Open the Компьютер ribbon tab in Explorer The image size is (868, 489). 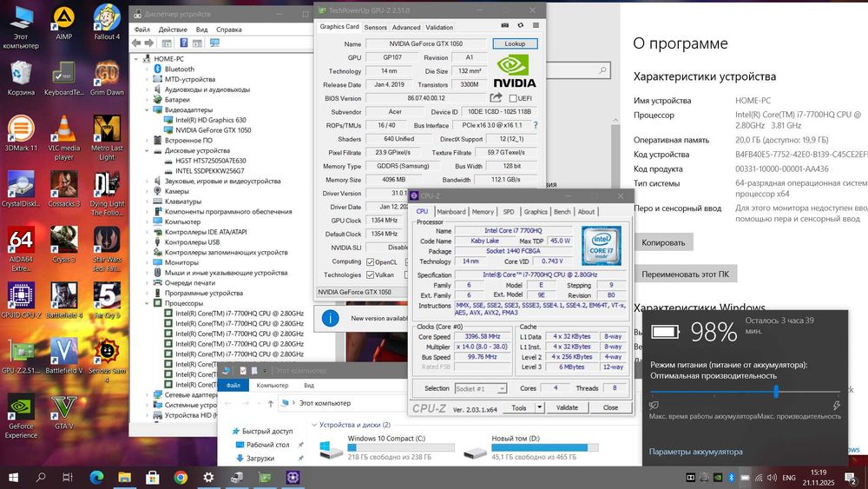[x=273, y=386]
